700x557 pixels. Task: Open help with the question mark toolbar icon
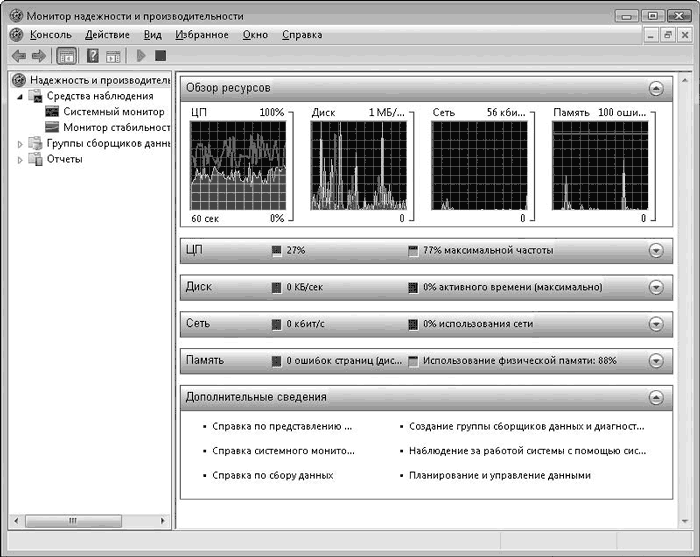pos(93,56)
